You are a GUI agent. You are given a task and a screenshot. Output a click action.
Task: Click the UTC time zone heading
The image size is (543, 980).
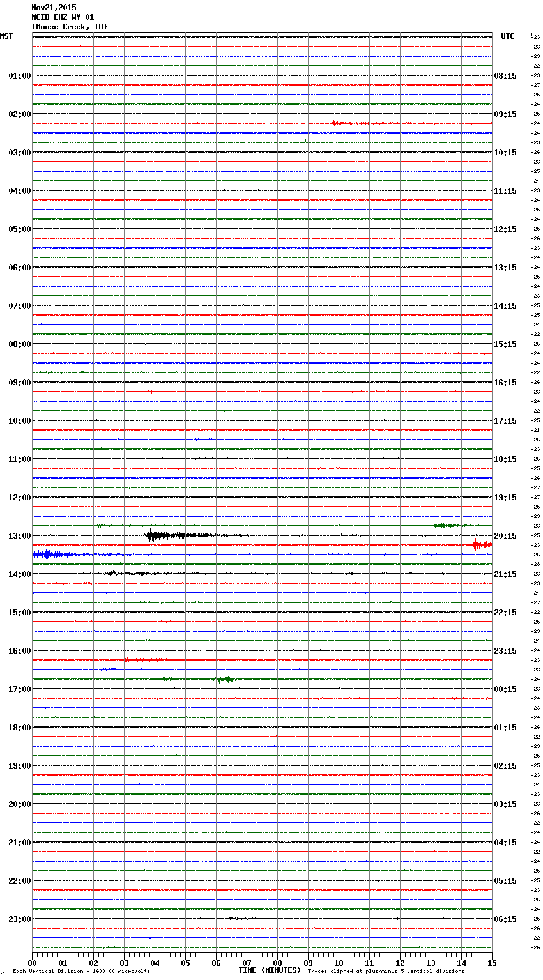(x=508, y=36)
